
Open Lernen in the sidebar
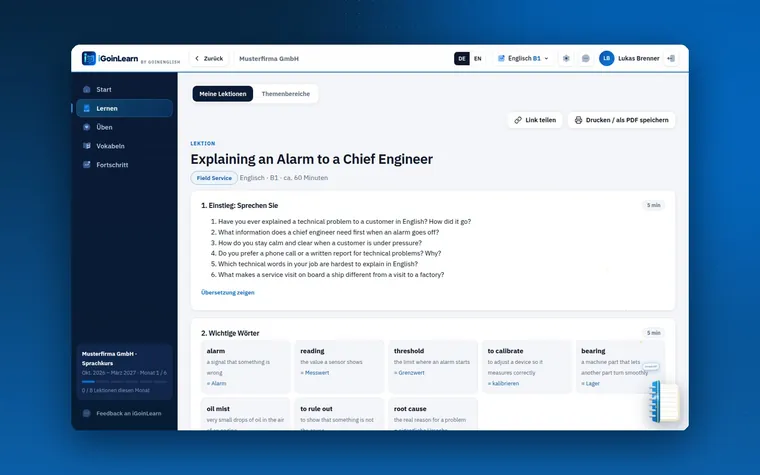(124, 108)
